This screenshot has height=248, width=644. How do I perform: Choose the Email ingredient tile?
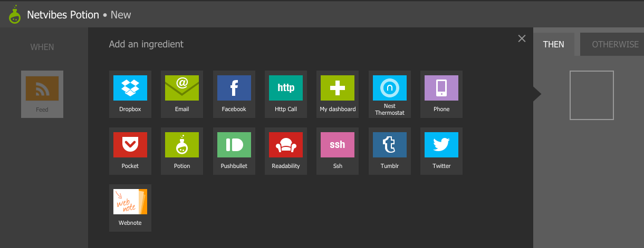[181, 94]
